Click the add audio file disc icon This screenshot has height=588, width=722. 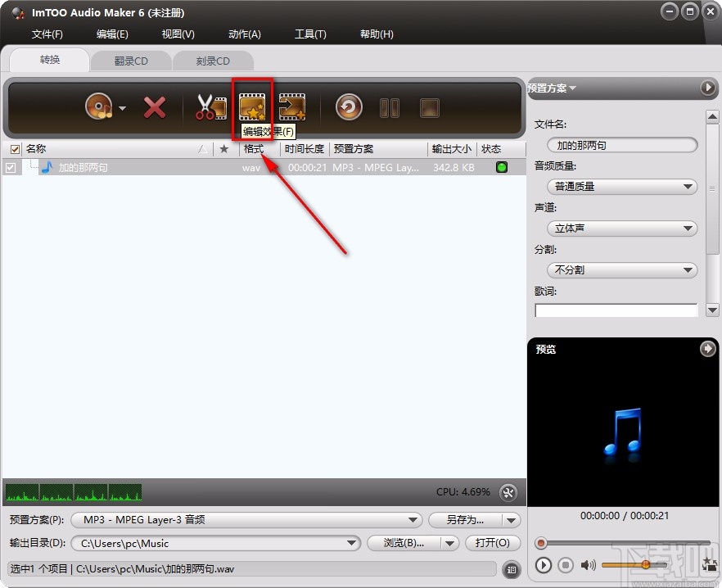click(x=98, y=106)
